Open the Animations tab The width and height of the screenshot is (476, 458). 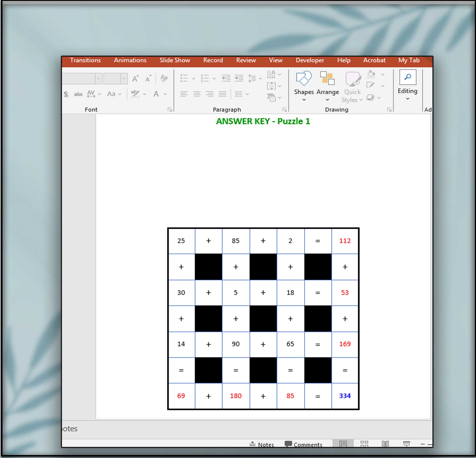130,60
